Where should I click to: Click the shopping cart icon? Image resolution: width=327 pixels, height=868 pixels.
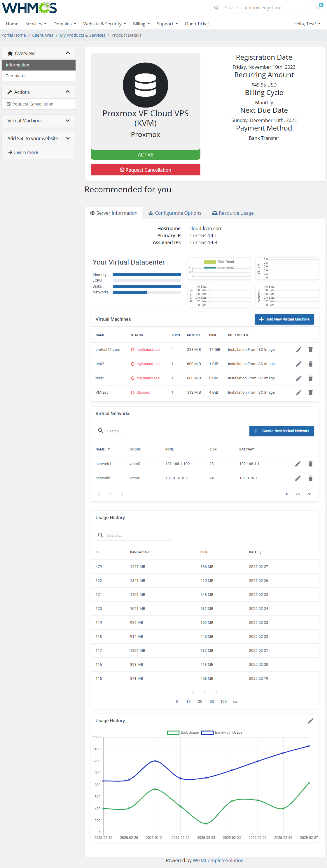[318, 7]
